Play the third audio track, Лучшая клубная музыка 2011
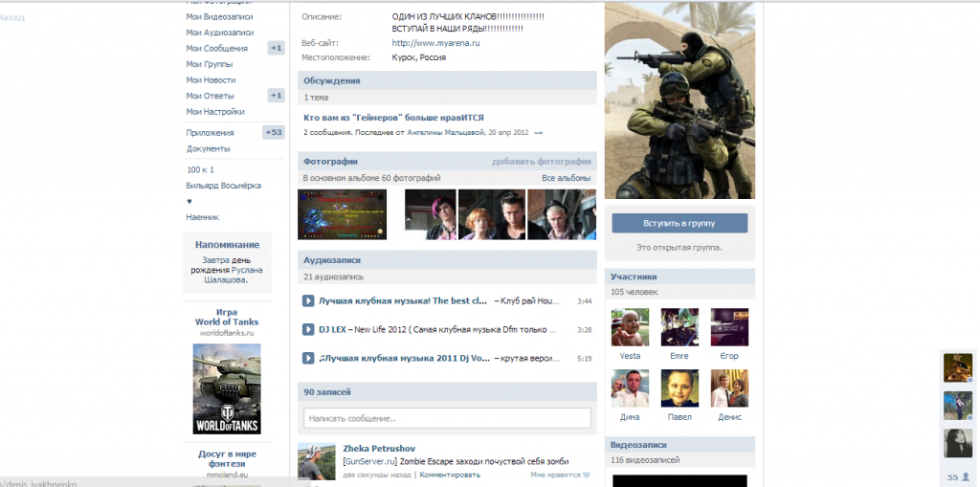The height and width of the screenshot is (487, 980). (x=308, y=358)
